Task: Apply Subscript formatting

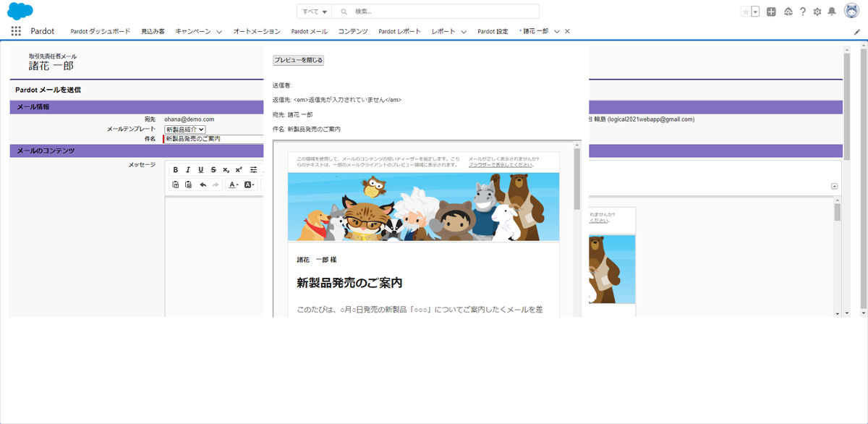Action: pyautogui.click(x=226, y=169)
